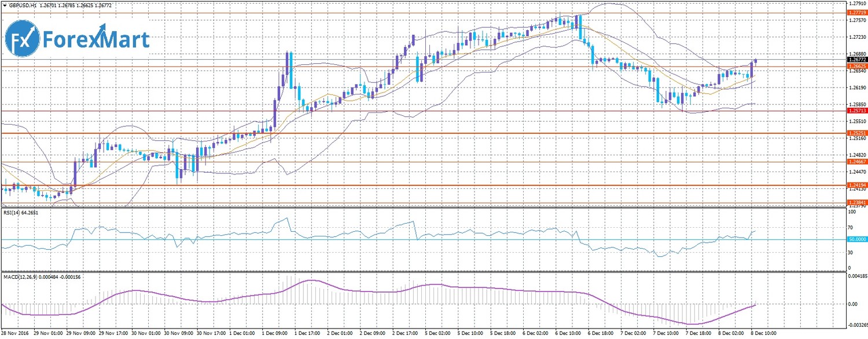Click the 1.24667 orange price level tag

pos(856,162)
